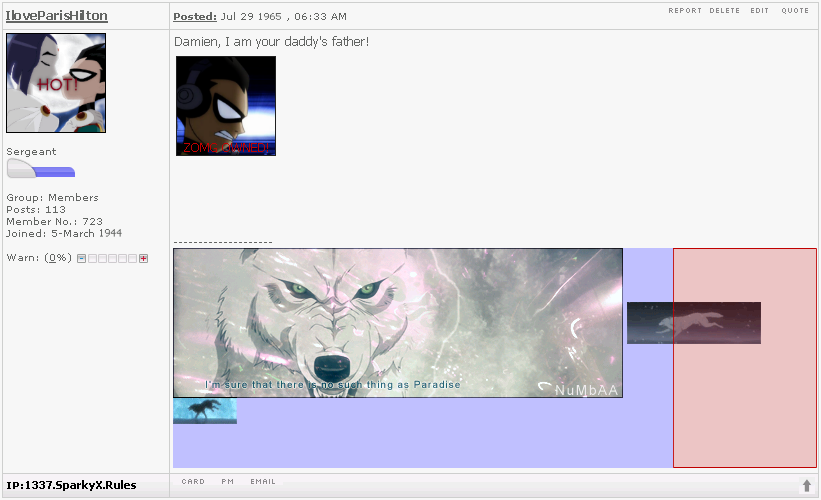Screen dimensions: 821x500
Task: Click the IP:1337.SparkyX.Rules text
Action: (x=71, y=485)
